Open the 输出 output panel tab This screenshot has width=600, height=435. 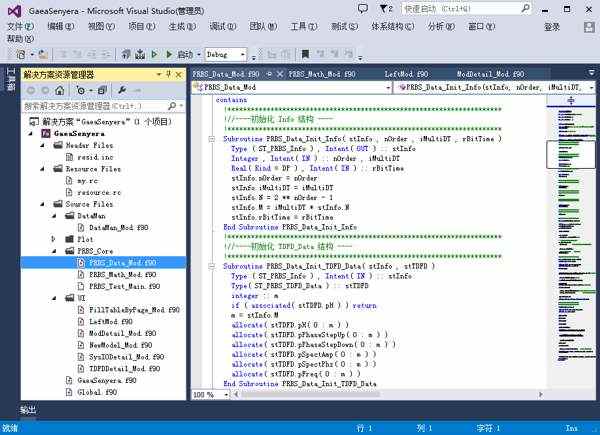point(28,410)
